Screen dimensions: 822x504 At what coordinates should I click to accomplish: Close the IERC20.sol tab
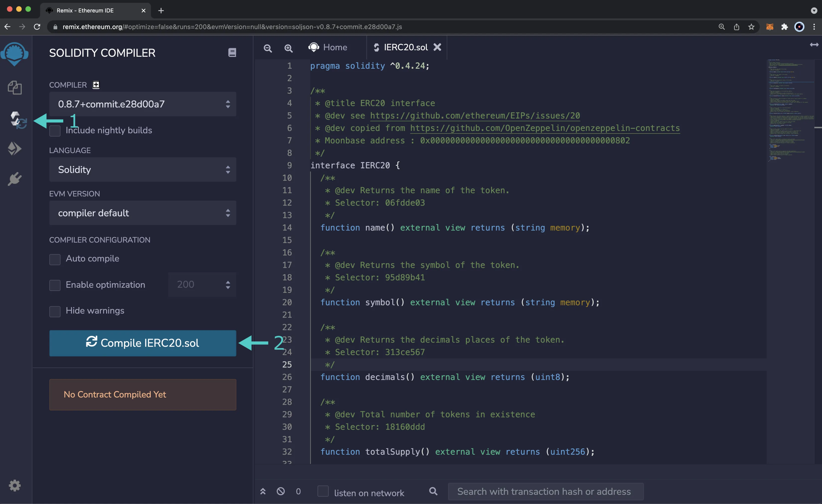[437, 47]
